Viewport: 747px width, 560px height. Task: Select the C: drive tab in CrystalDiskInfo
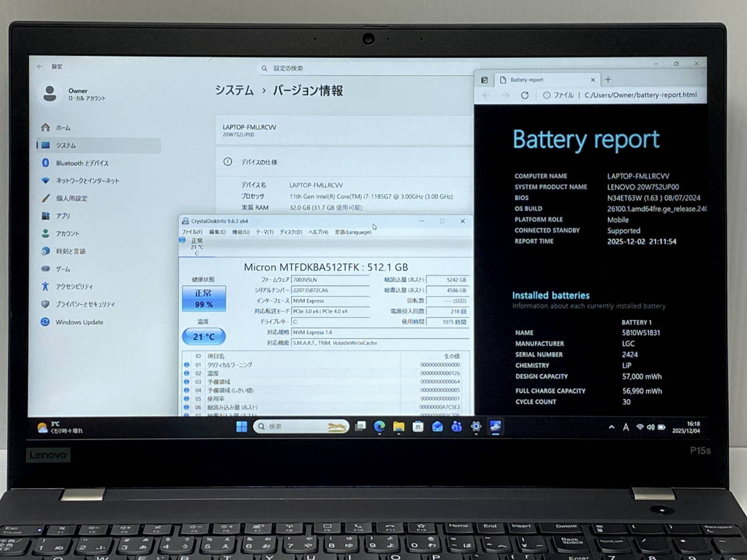point(195,247)
